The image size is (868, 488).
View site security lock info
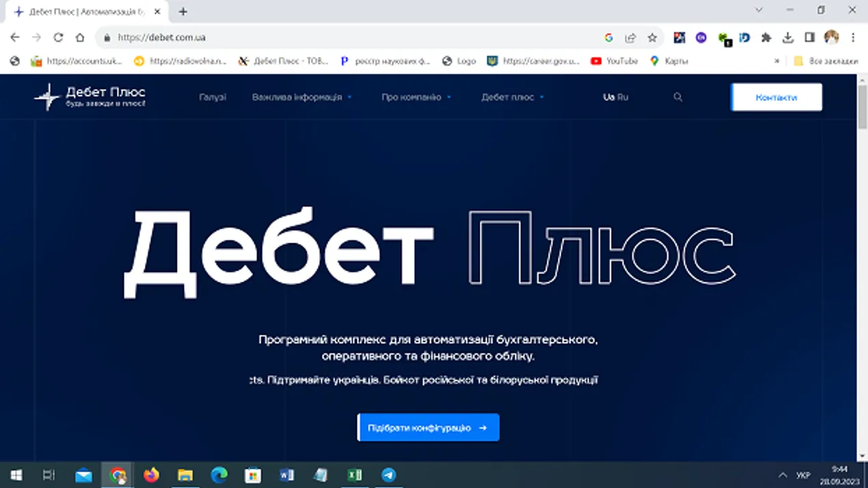tap(107, 38)
